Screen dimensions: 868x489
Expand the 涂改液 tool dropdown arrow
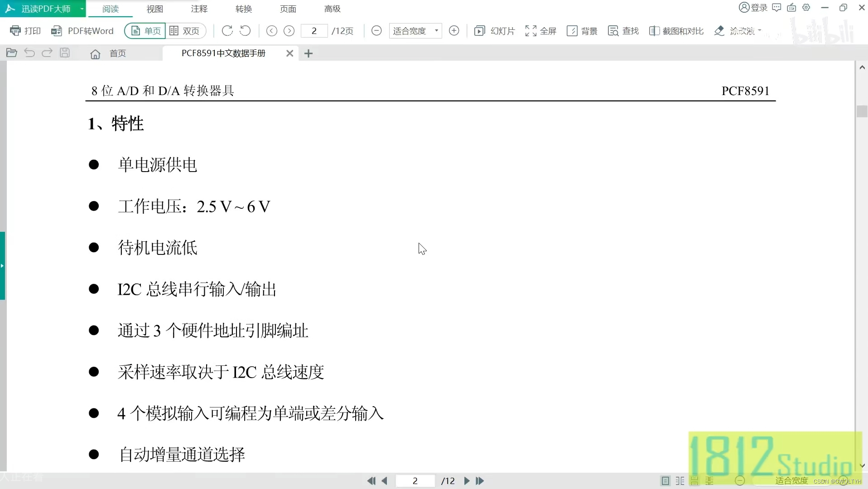759,31
